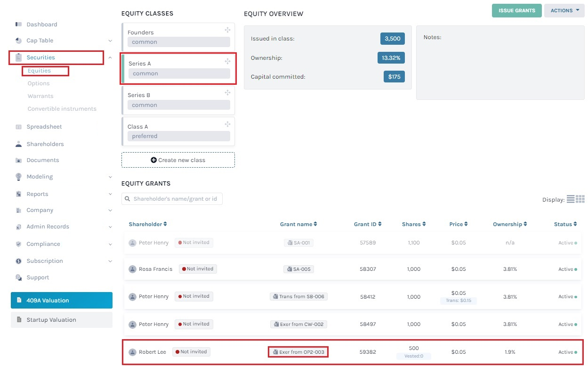Open grant Exer from OP2-003
The width and height of the screenshot is (588, 366).
[298, 352]
